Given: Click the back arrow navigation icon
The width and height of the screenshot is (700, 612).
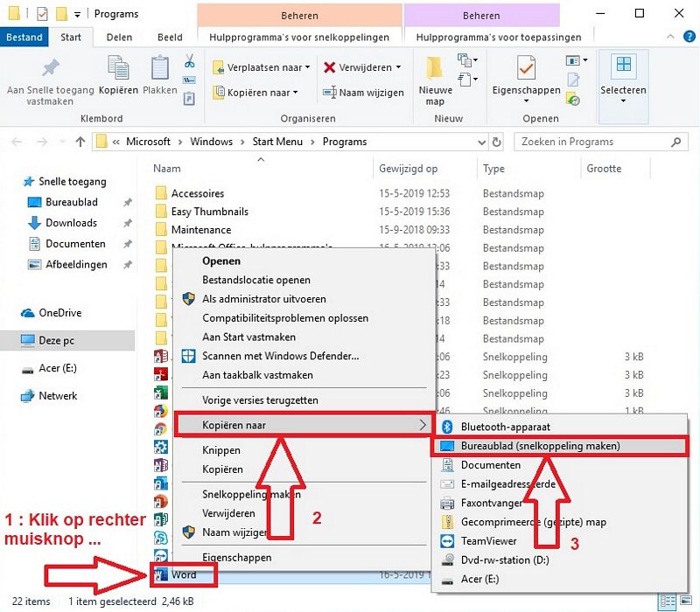Looking at the screenshot, I should 17,142.
